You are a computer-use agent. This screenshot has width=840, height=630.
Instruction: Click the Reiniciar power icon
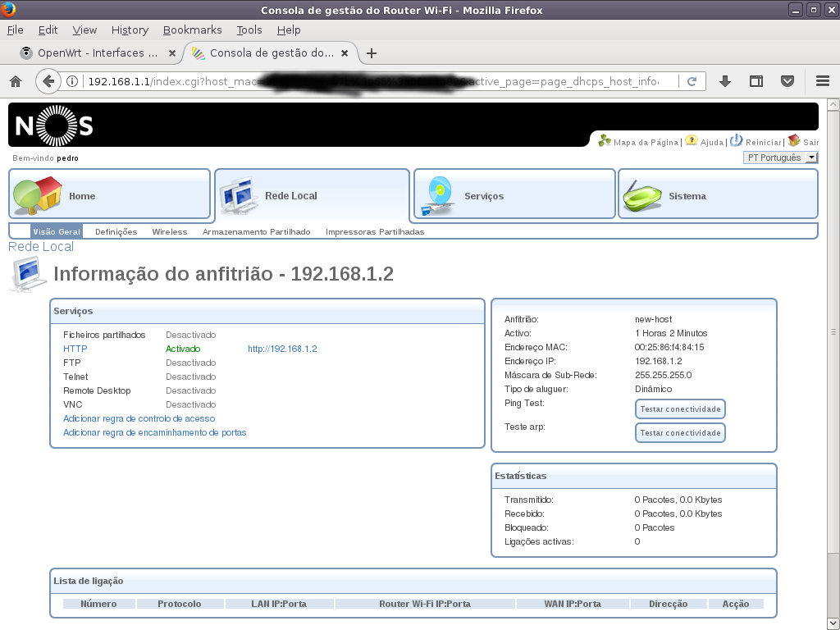[736, 140]
